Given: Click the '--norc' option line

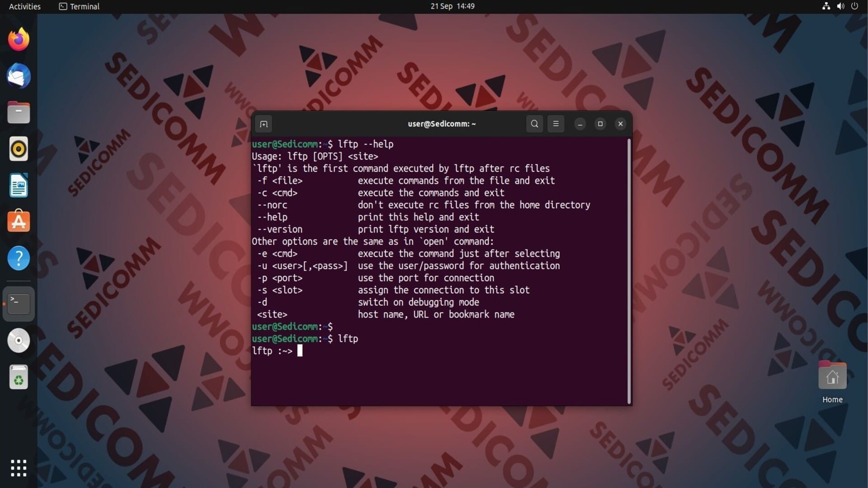Looking at the screenshot, I should tap(424, 205).
